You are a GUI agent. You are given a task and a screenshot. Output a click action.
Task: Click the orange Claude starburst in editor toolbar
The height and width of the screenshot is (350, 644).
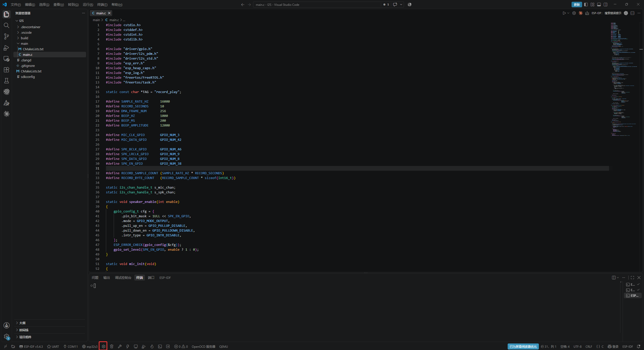(581, 13)
